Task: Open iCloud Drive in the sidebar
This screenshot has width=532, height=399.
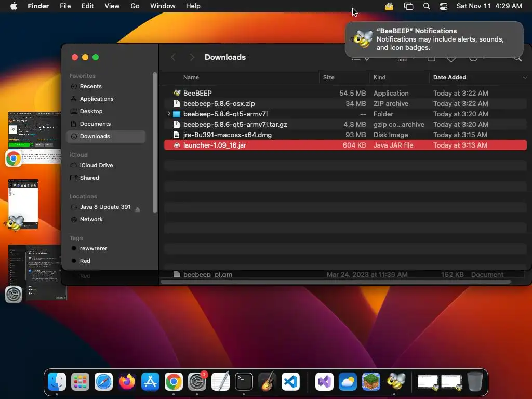Action: (x=106, y=165)
